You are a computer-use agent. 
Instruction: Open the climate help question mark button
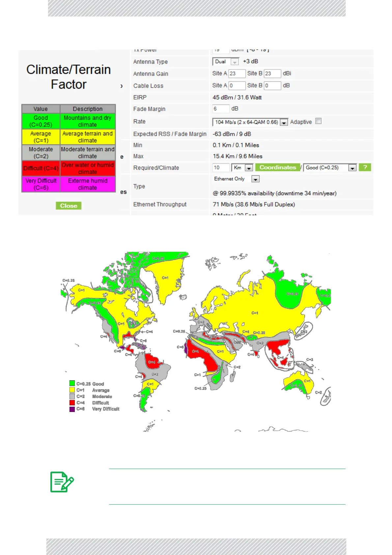pos(365,167)
